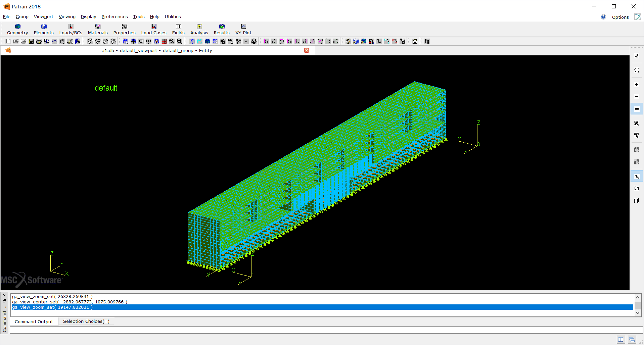Viewport: 644px width, 345px height.
Task: Click the Undo arrow icon
Action: pos(54,41)
